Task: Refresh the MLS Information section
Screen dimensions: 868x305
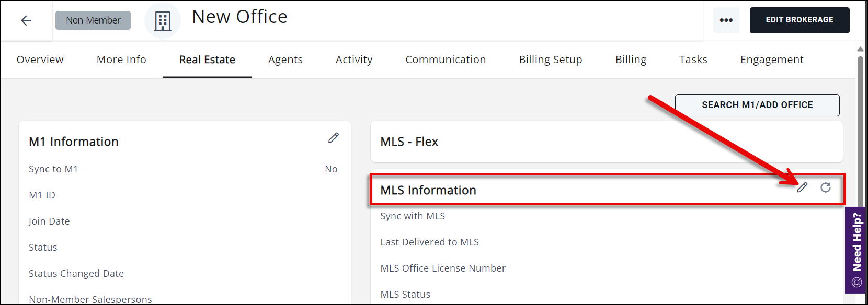Action: [x=826, y=187]
